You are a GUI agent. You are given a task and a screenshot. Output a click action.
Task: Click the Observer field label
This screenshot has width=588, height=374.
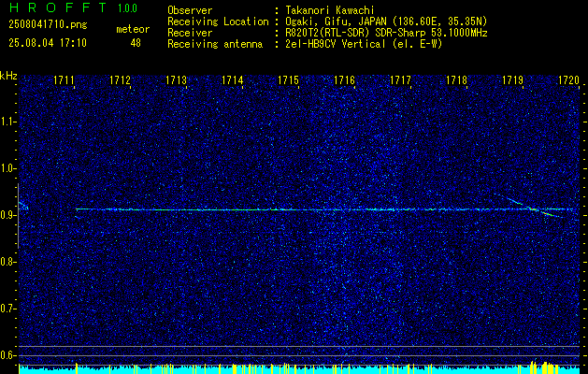(x=190, y=10)
